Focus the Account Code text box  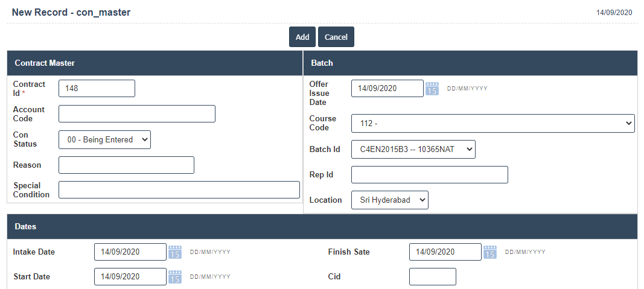(x=137, y=114)
